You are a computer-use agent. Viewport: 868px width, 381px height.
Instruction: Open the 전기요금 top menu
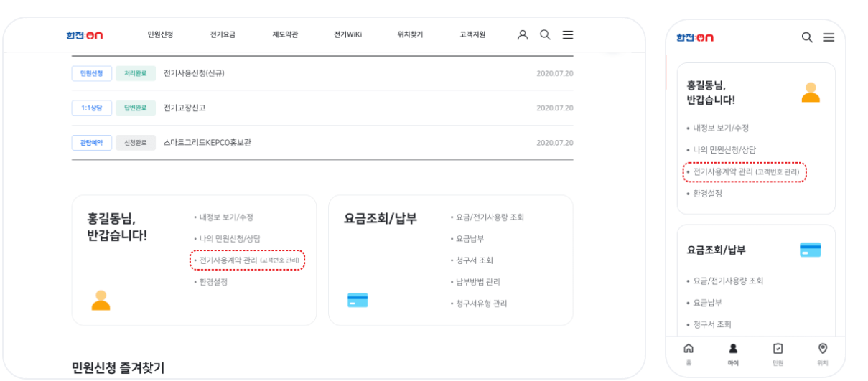coord(223,34)
